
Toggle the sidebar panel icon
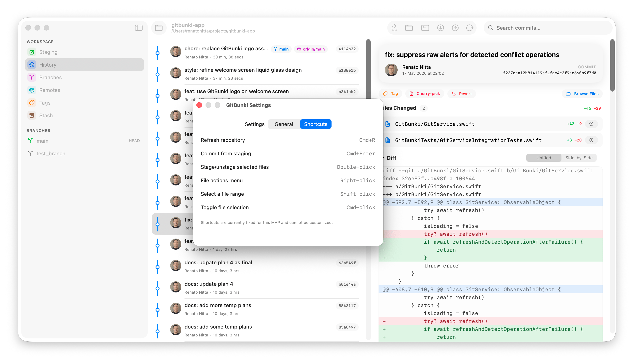coord(138,28)
